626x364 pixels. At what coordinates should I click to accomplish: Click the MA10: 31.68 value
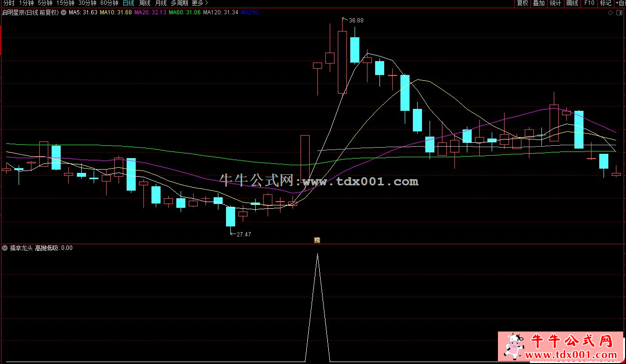[115, 12]
